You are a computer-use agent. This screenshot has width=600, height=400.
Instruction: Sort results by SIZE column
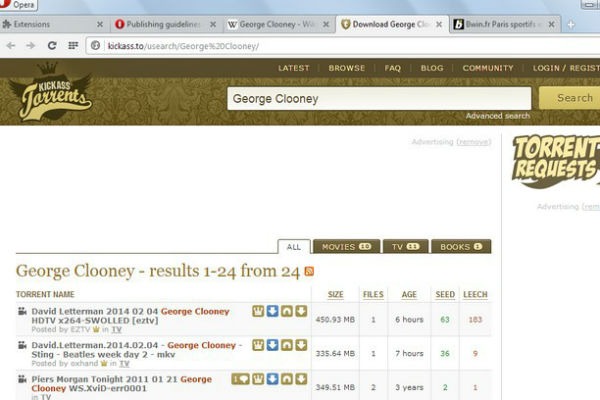[336, 294]
